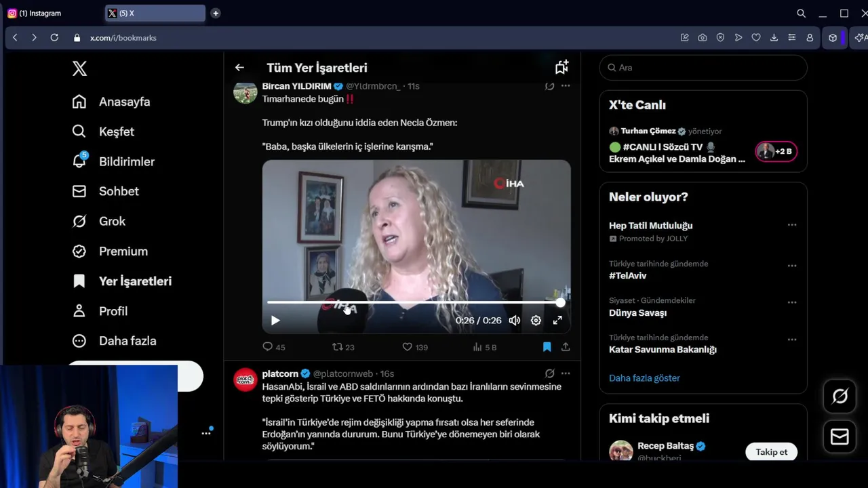Open options for Katar Savunma Bakanlığı trend
The image size is (868, 488).
791,340
